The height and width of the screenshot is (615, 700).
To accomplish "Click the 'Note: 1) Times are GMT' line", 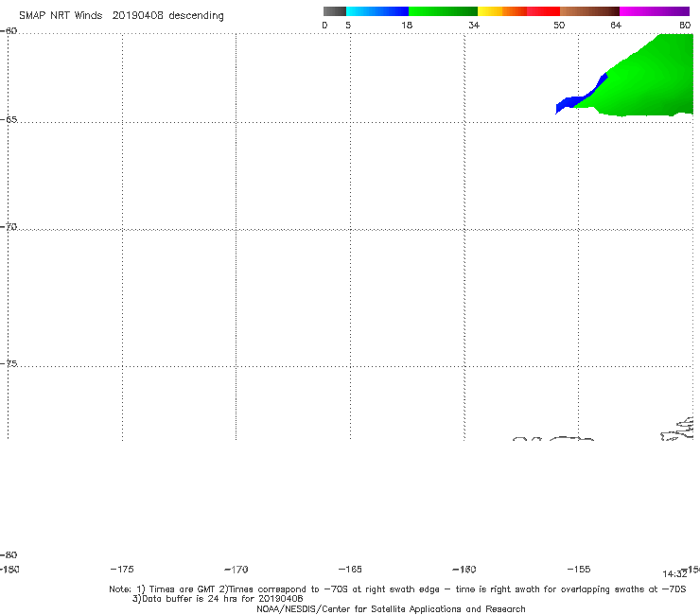I will [397, 589].
